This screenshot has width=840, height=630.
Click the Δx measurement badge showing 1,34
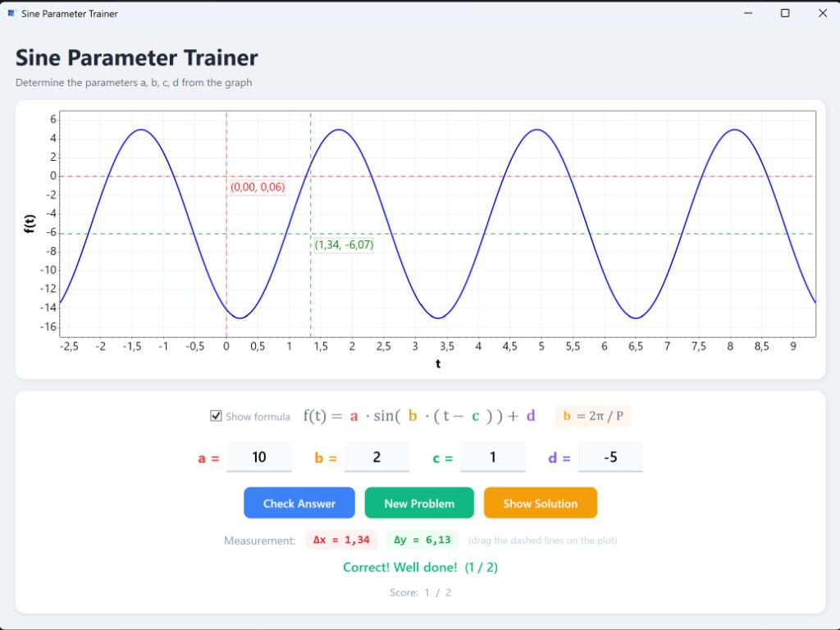[x=341, y=540]
